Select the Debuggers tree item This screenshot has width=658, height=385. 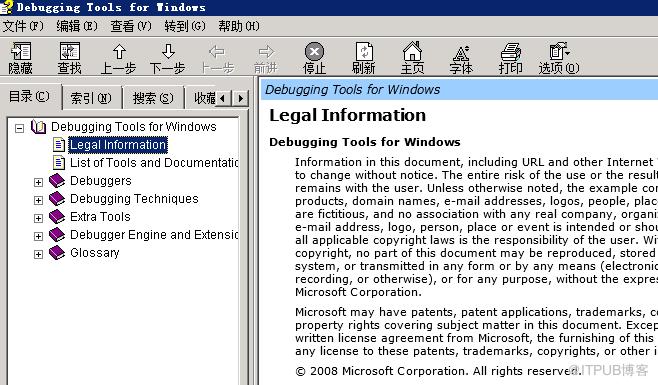point(101,181)
